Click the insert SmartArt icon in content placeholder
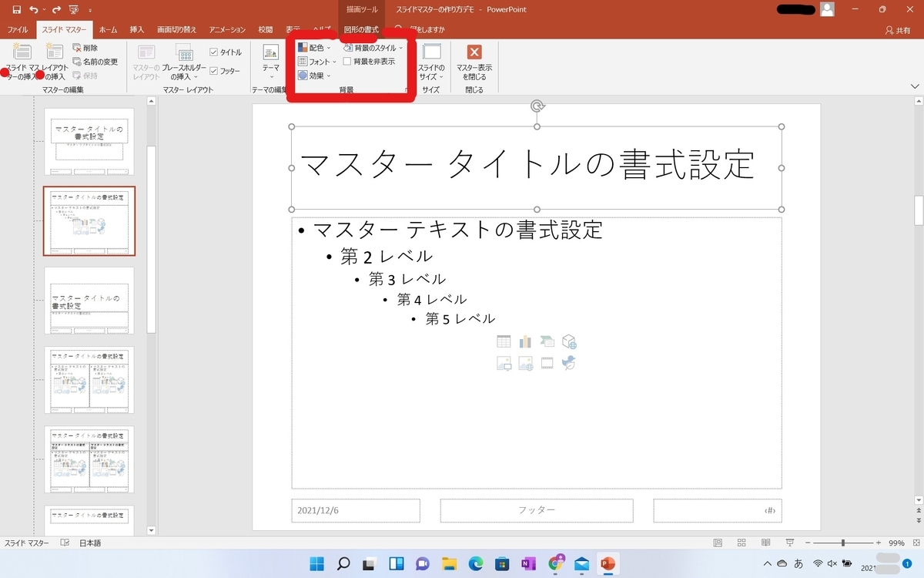Screen dimensions: 924x578 pyautogui.click(x=547, y=342)
